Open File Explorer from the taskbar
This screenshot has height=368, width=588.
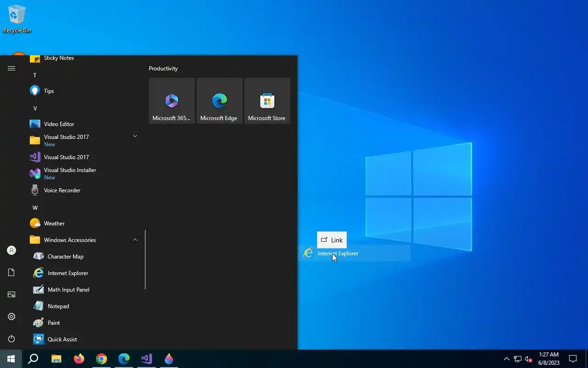pos(56,359)
